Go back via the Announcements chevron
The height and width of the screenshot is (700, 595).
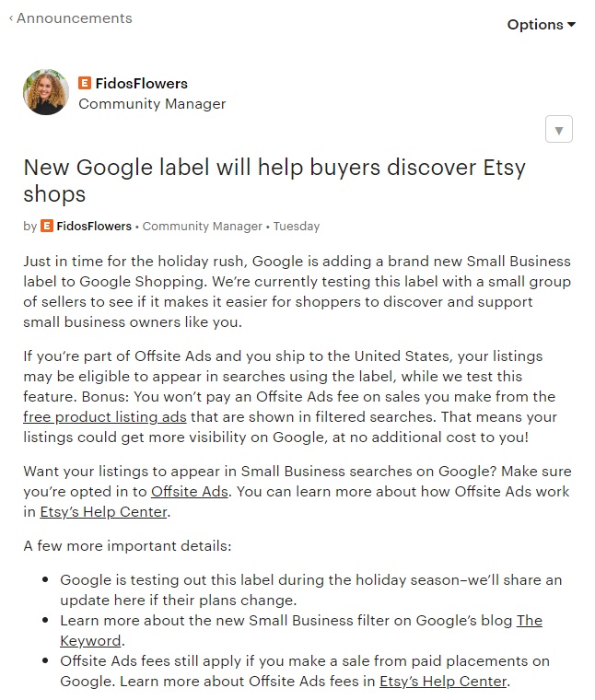coord(11,18)
